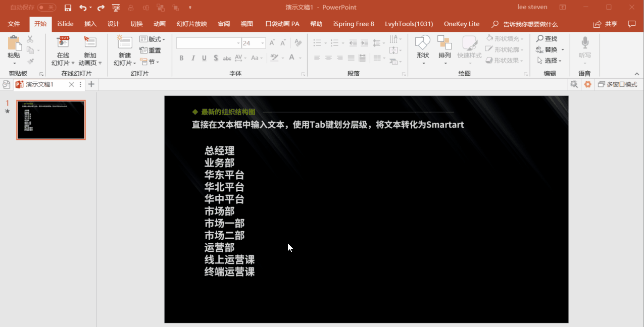Screen dimensions: 644x327
Task: Click the 总经理 text line on slide
Action: point(219,150)
